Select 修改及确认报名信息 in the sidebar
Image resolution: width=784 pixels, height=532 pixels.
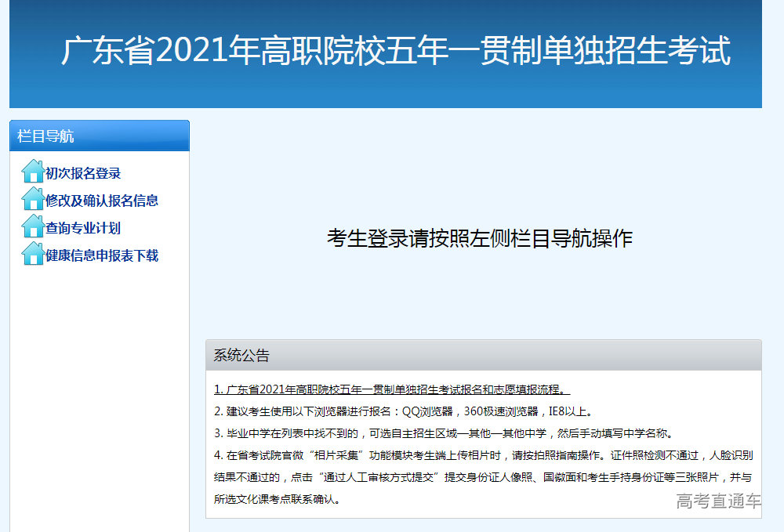(x=103, y=200)
